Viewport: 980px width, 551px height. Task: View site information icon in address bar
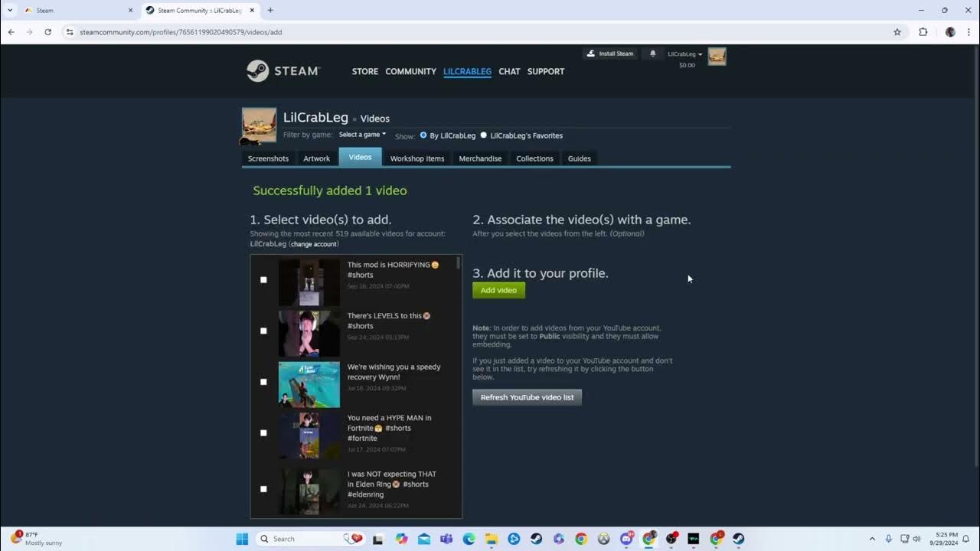point(70,32)
